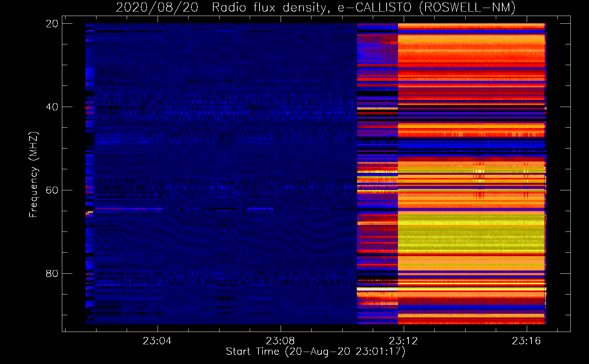The image size is (589, 364).
Task: Select the 'Frequency (MHZ)' y-axis label
Action: tap(33, 175)
